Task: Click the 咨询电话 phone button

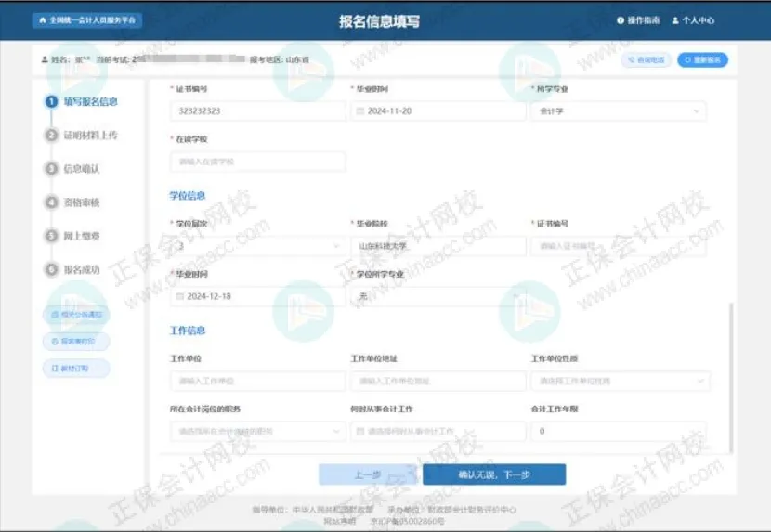Action: click(647, 60)
